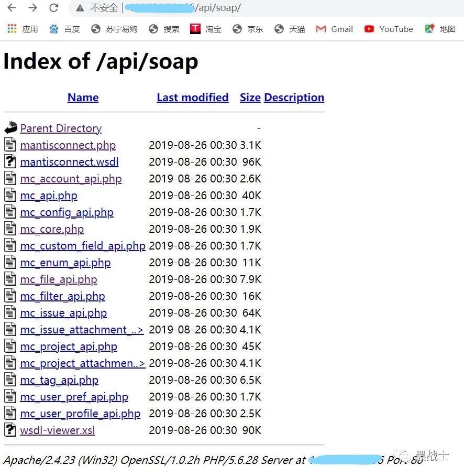The height and width of the screenshot is (476, 464).
Task: Open mc_filter_api.php link
Action: pyautogui.click(x=63, y=296)
